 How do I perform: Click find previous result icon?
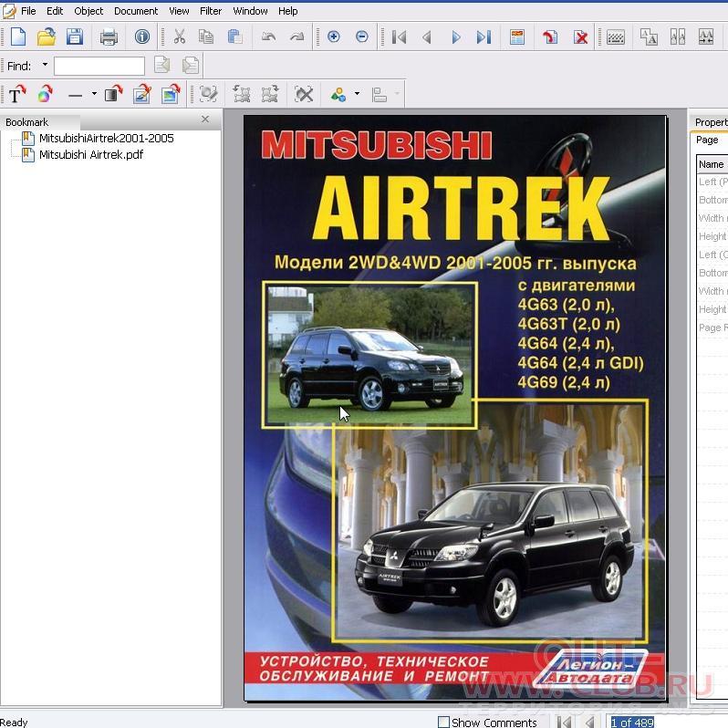click(161, 66)
